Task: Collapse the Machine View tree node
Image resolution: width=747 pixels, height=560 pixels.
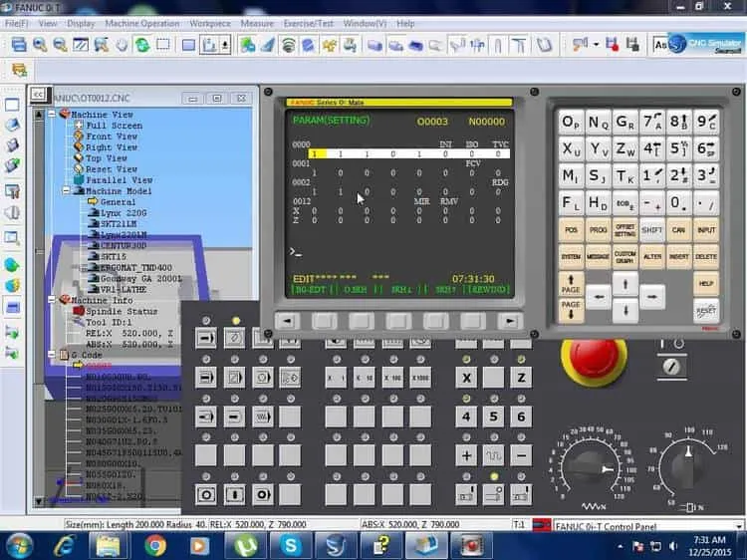Action: (x=52, y=114)
